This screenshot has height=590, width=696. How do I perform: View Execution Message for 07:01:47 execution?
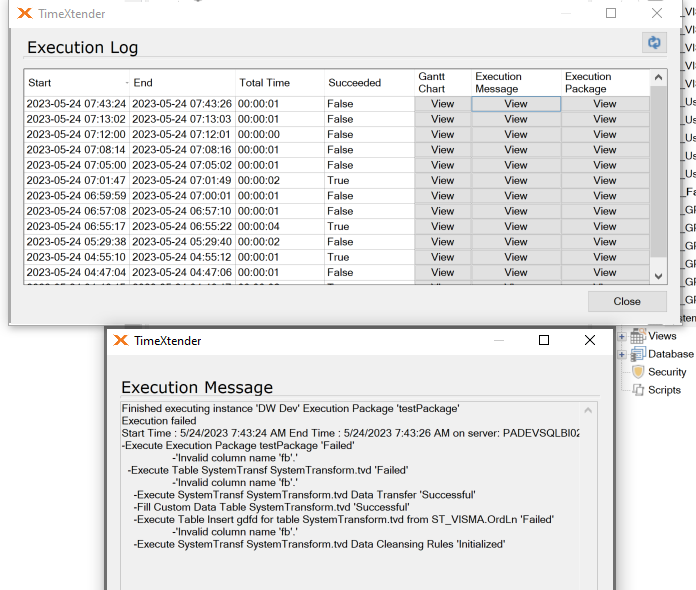pos(516,181)
